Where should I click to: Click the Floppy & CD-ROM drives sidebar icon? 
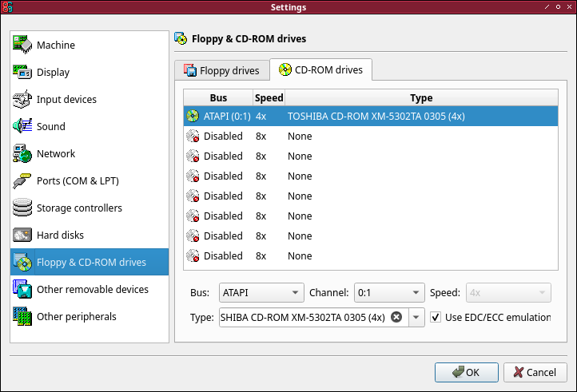(x=22, y=262)
